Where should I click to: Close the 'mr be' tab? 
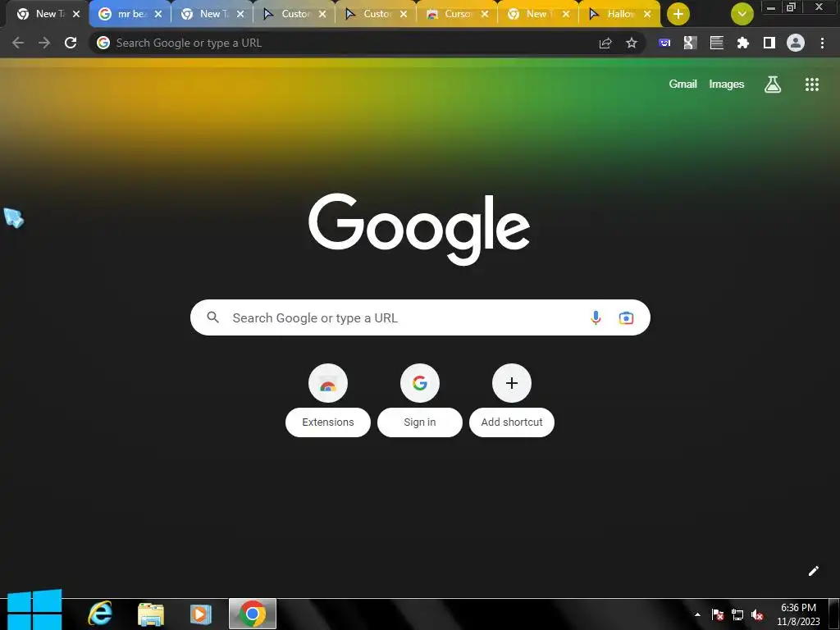(x=158, y=15)
